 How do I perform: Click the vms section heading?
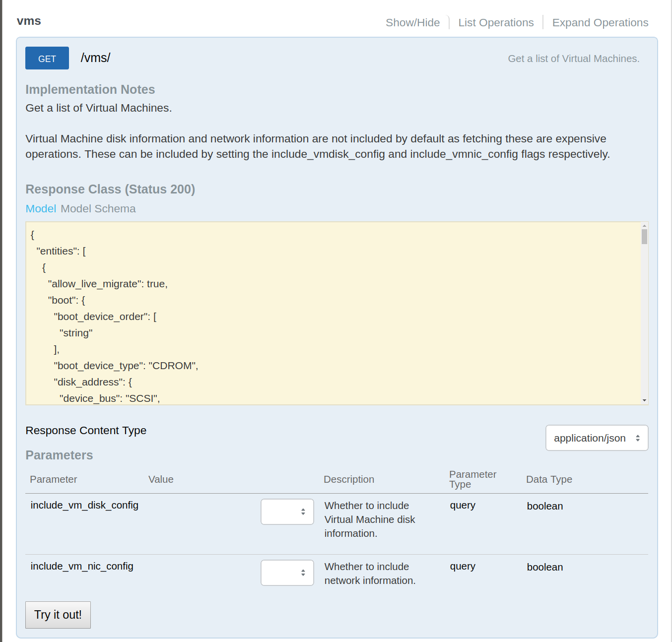click(29, 21)
